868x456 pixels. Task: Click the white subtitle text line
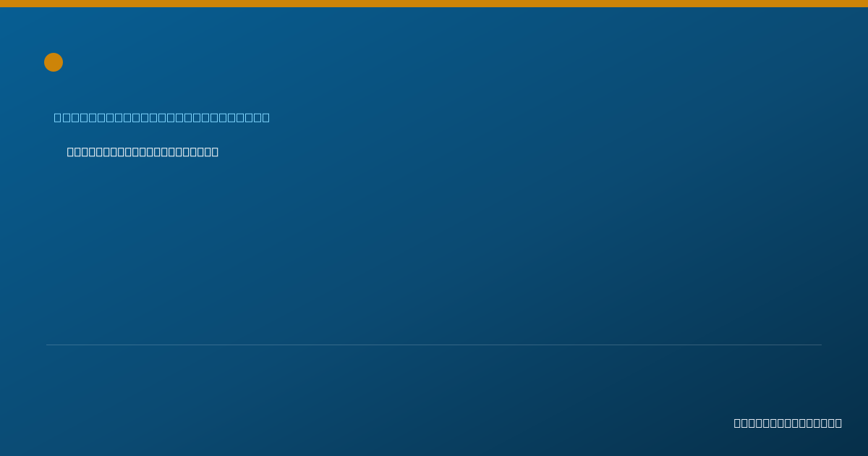(x=142, y=152)
